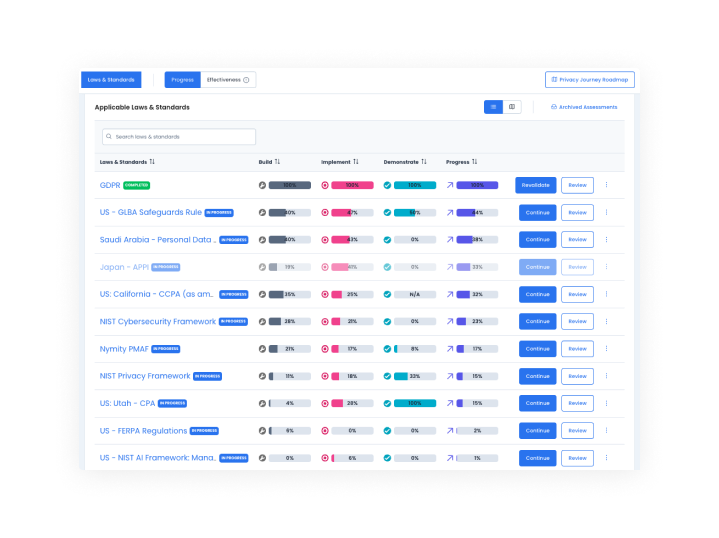Review the Nymity PMAF row

(x=577, y=349)
